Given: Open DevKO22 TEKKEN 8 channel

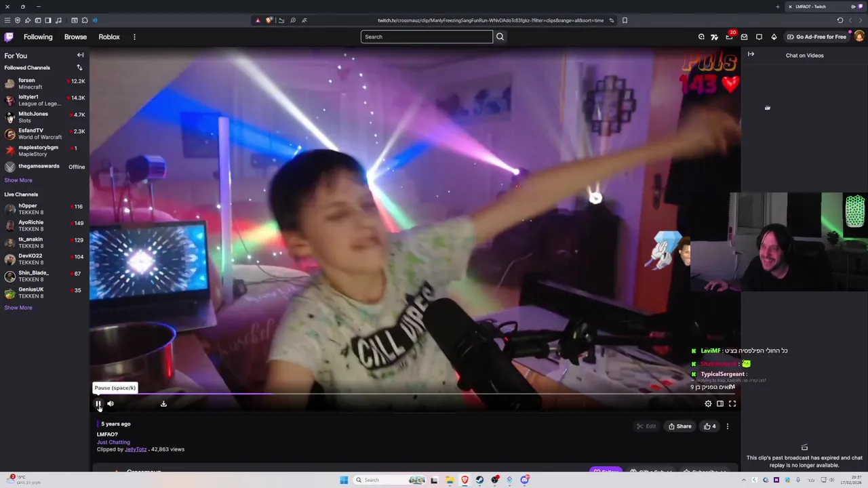Looking at the screenshot, I should (x=44, y=259).
